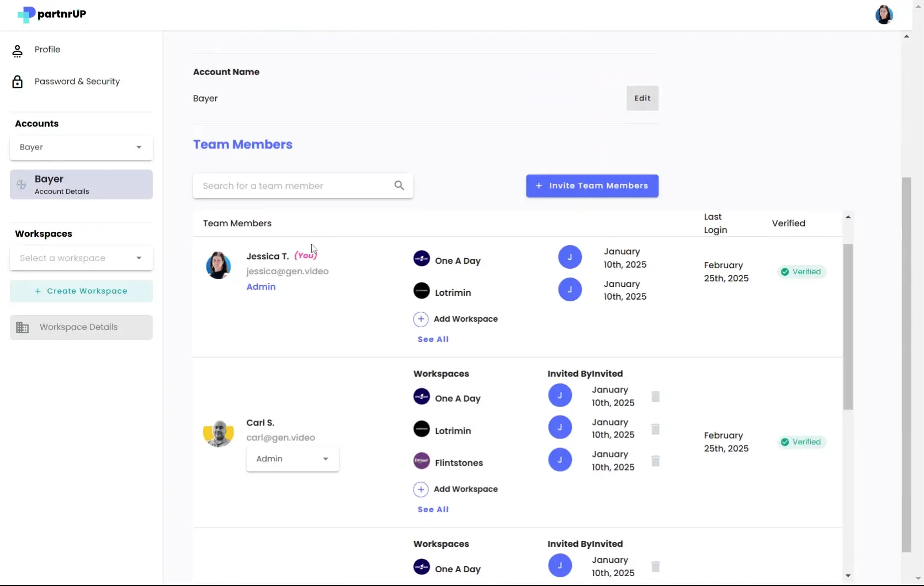924x586 pixels.
Task: Expand the Select a workspace dropdown
Action: click(x=81, y=258)
